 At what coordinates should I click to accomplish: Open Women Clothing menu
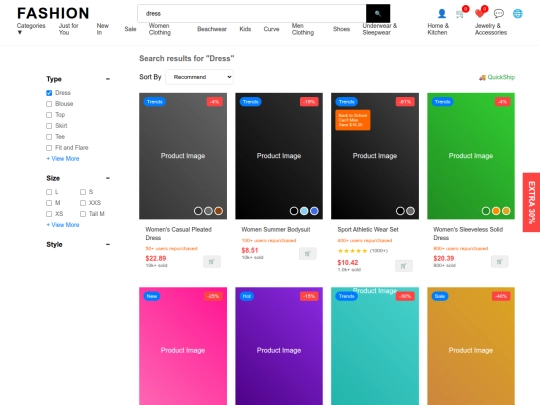click(159, 29)
